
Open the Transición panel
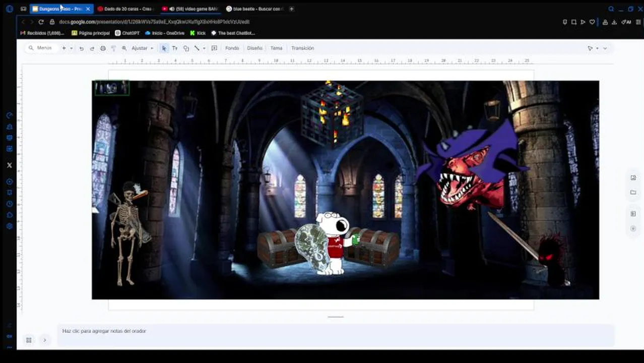pyautogui.click(x=302, y=48)
